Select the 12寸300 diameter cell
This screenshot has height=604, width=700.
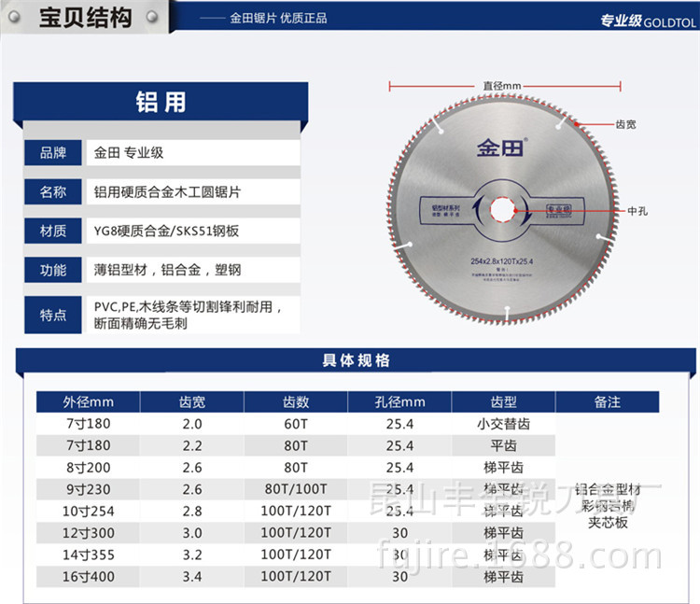point(88,533)
